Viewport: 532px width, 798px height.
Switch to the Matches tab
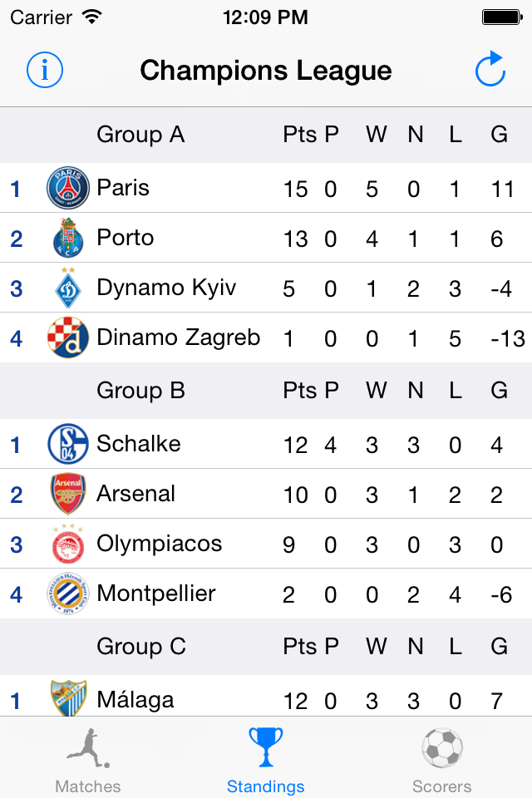(x=88, y=761)
